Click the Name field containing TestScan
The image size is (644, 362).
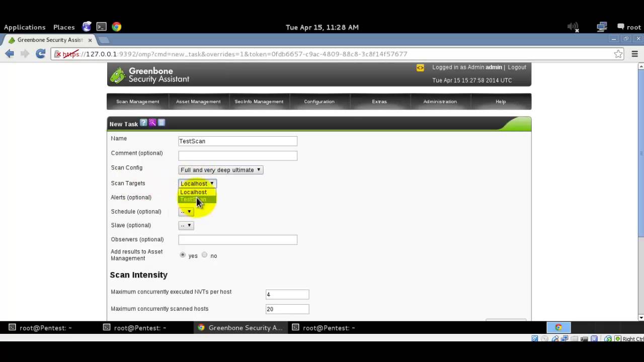[237, 141]
